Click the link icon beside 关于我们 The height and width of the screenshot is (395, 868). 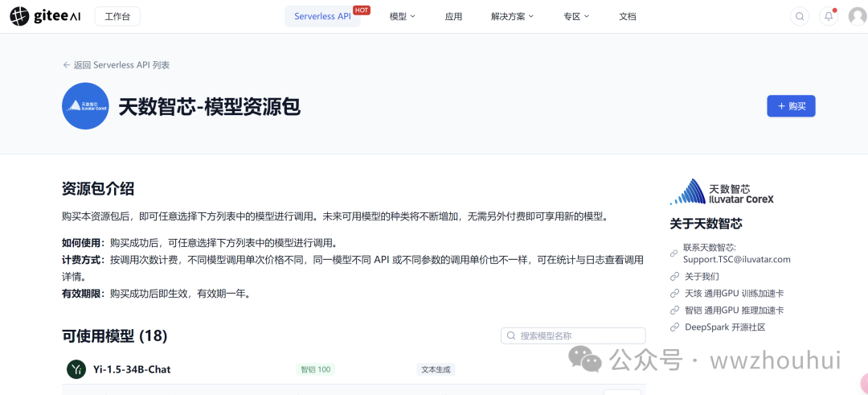point(674,276)
